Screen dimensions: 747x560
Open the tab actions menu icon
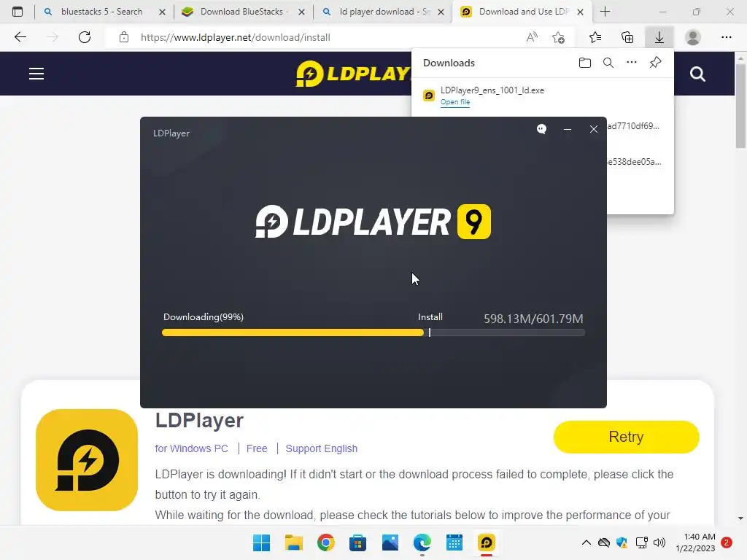pos(18,12)
